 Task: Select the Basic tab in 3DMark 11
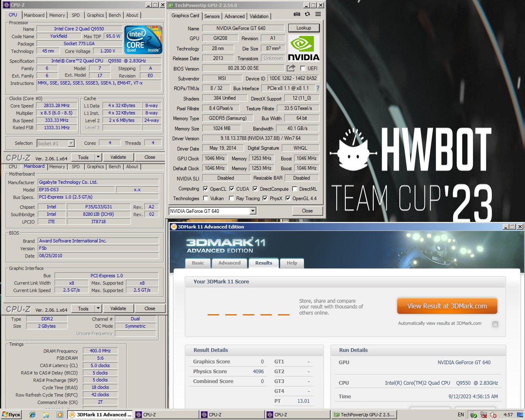[198, 263]
